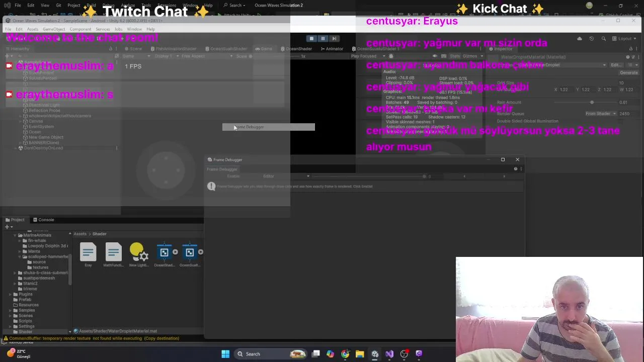Open the OceanShader tab

[296, 49]
